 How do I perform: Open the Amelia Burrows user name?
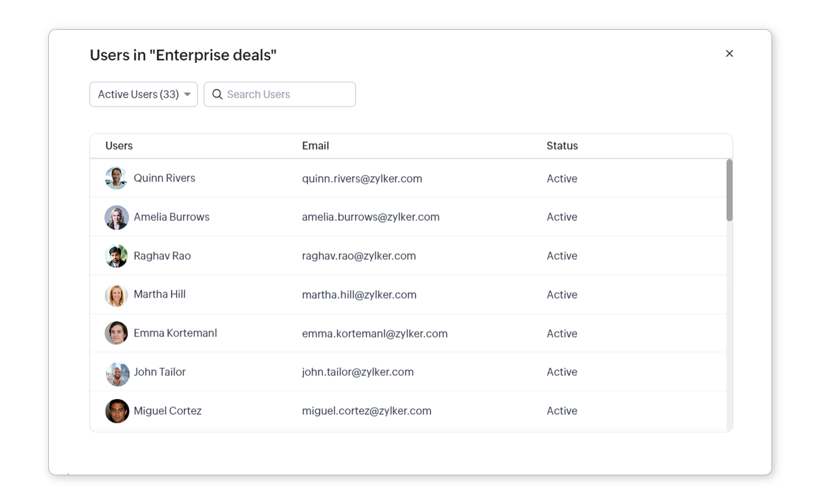(x=172, y=217)
